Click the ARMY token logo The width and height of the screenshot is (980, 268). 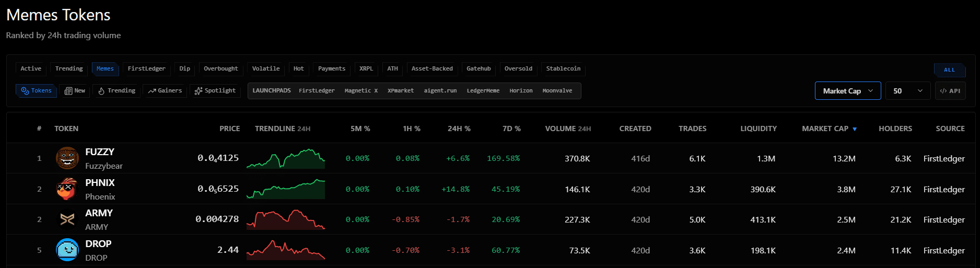tap(67, 220)
